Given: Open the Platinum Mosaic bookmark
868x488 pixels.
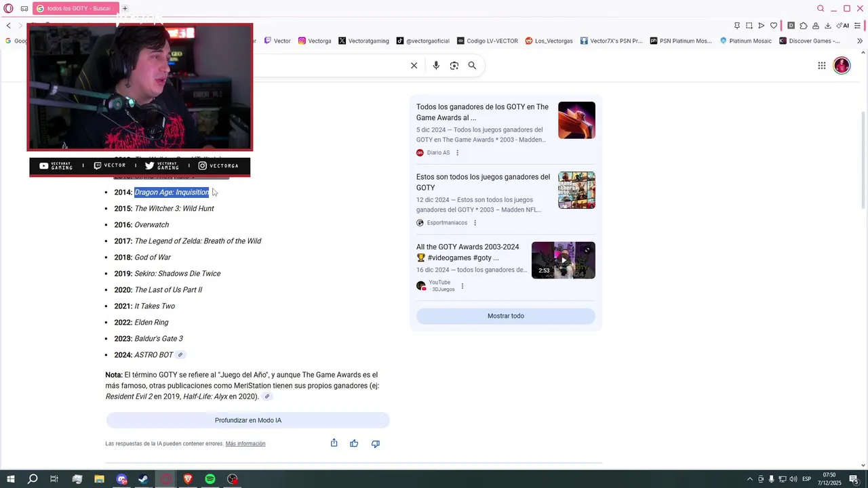Looking at the screenshot, I should 745,41.
